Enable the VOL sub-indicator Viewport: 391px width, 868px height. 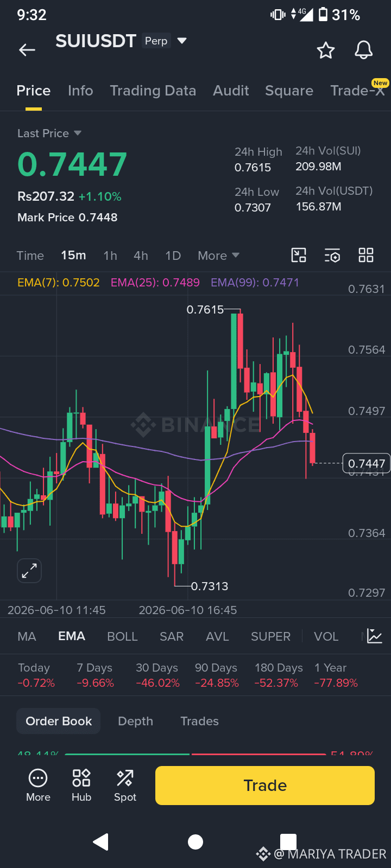pyautogui.click(x=326, y=636)
